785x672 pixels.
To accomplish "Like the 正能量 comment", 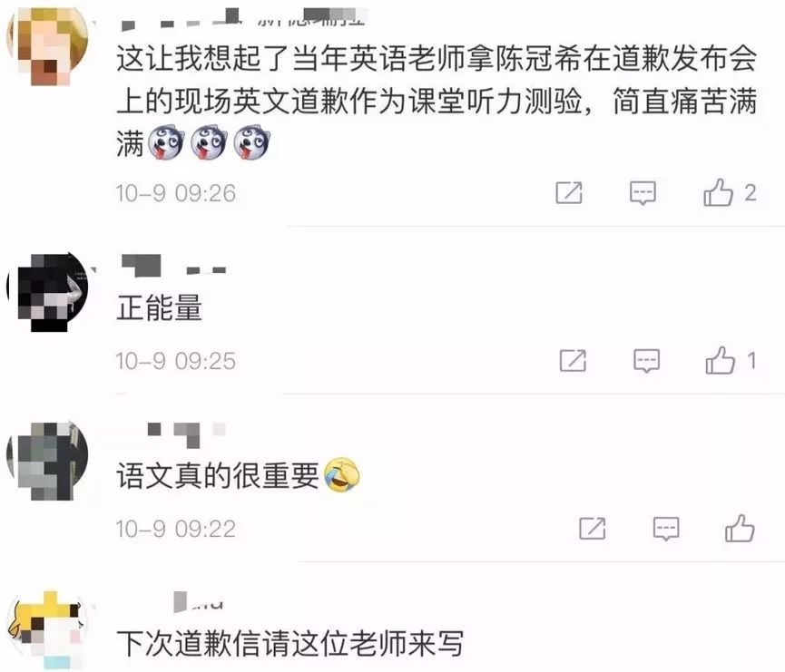I will tap(721, 360).
